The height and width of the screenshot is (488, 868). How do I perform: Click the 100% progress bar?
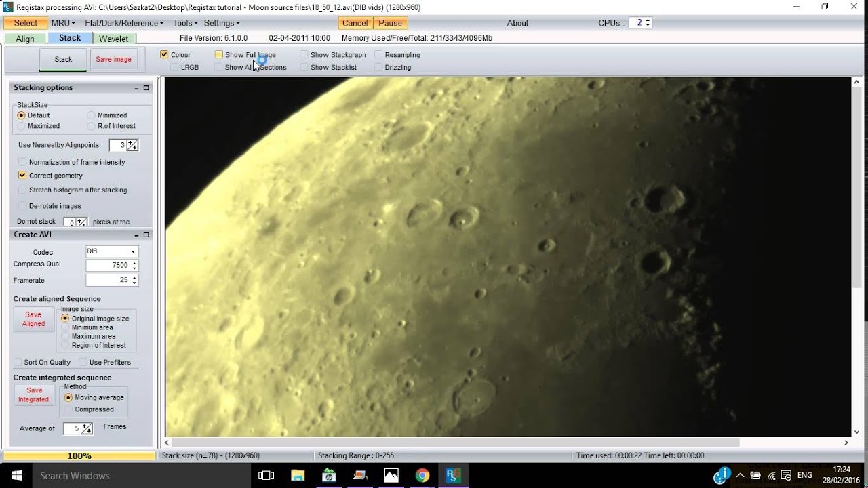[79, 456]
